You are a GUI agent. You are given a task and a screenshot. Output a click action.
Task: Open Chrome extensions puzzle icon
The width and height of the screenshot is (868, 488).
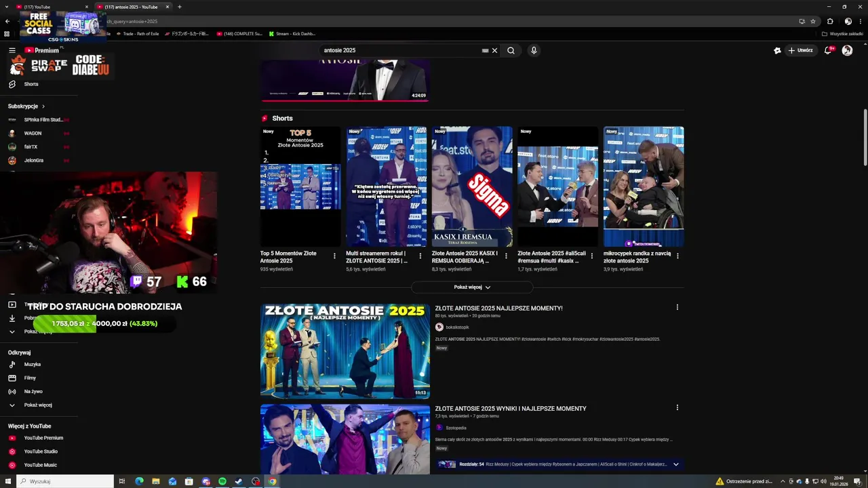tap(830, 21)
